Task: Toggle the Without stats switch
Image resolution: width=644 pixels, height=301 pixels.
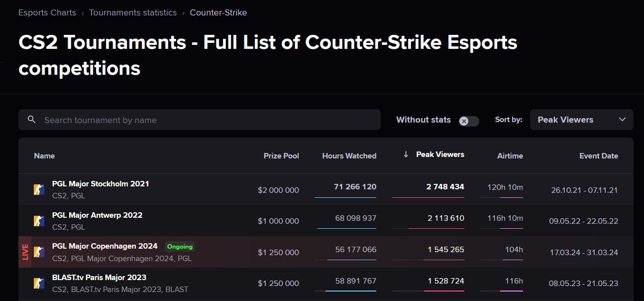Action: pos(469,121)
